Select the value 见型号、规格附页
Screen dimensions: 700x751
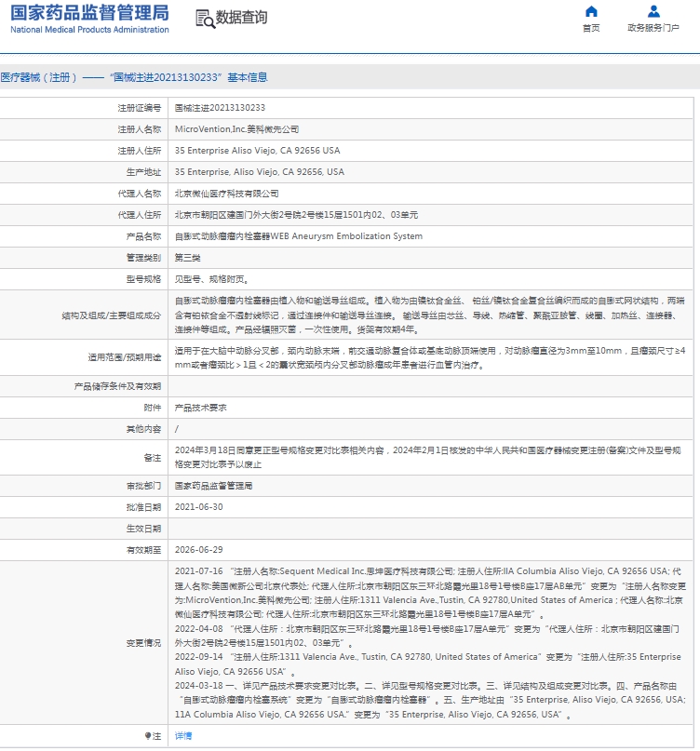pos(211,279)
